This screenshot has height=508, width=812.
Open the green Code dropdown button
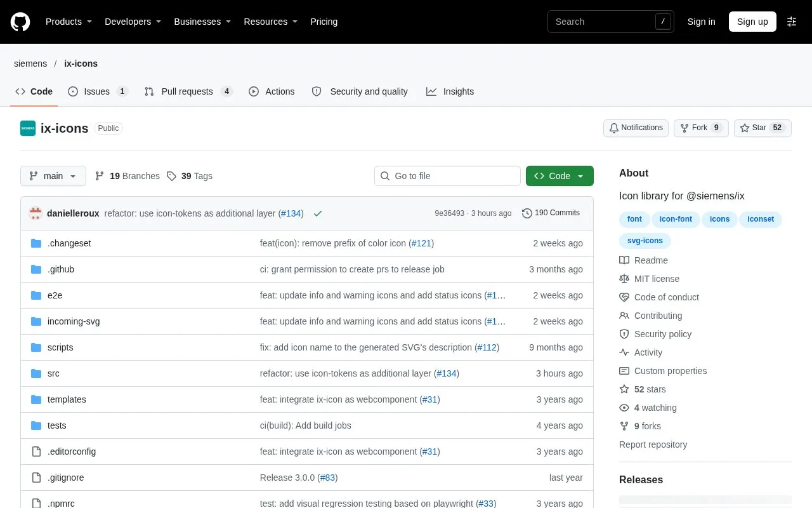tap(560, 176)
